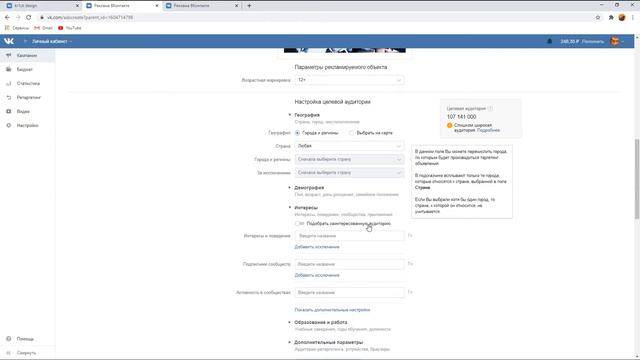Open the За исключением dropdown
This screenshot has height=360, width=640.
point(349,173)
